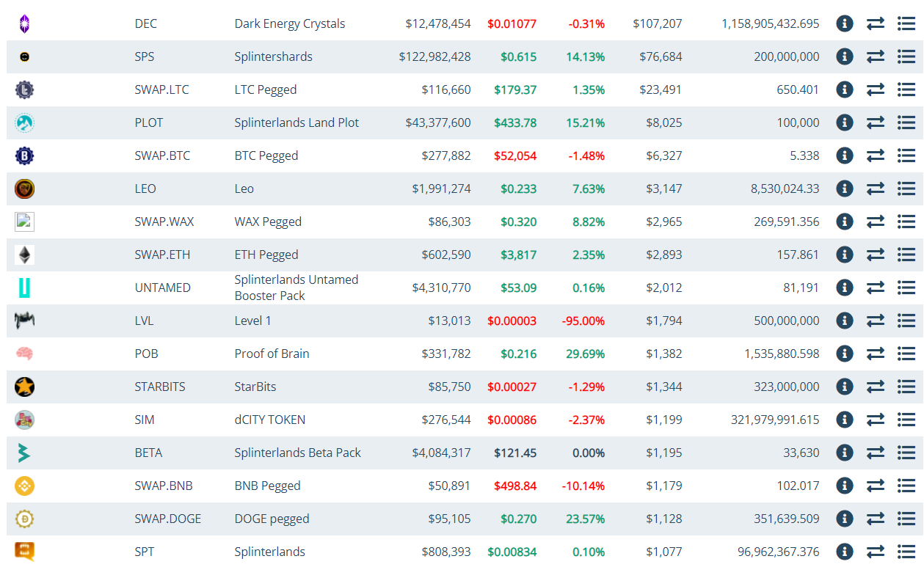Open list icon in STARBITS row

pos(906,387)
